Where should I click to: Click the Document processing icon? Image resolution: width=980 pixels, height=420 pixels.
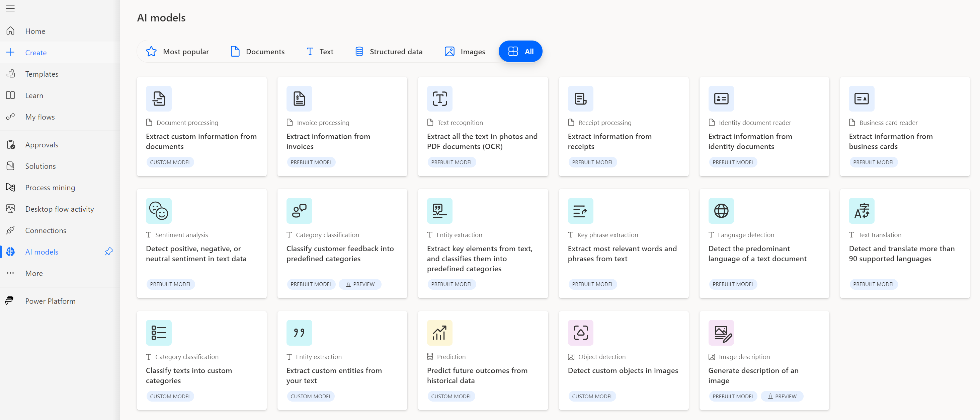pyautogui.click(x=159, y=98)
